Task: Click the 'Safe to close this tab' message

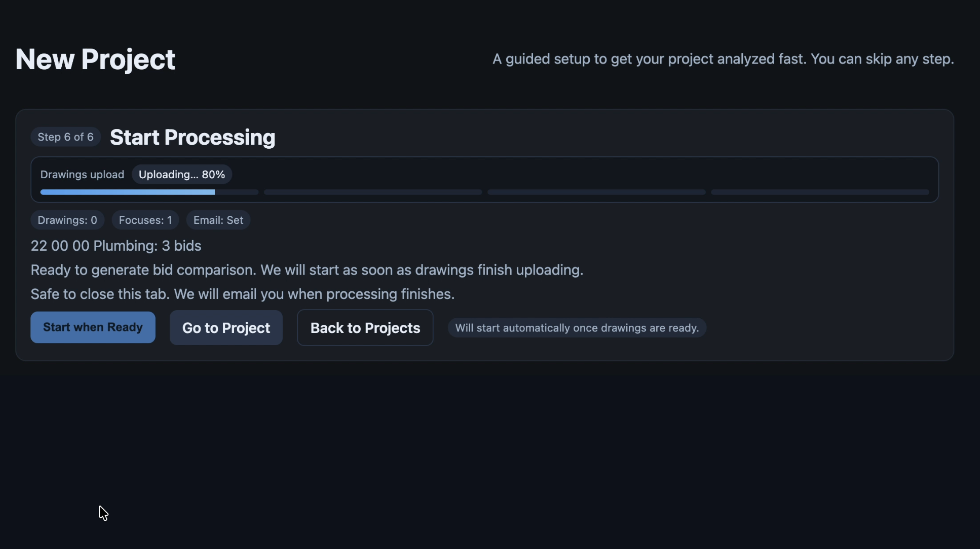Action: click(242, 294)
